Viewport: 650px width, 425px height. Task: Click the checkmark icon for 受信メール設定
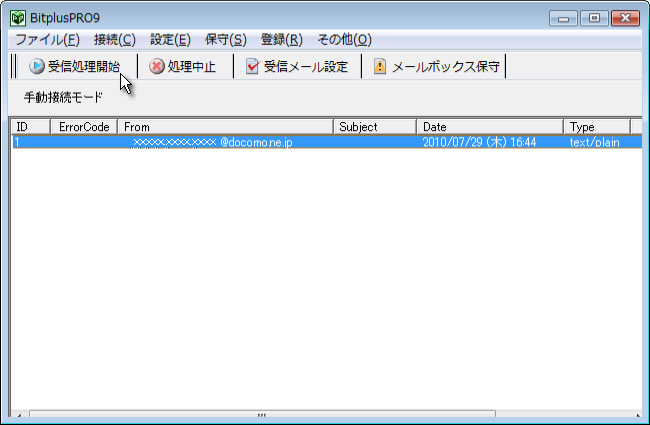pos(252,66)
